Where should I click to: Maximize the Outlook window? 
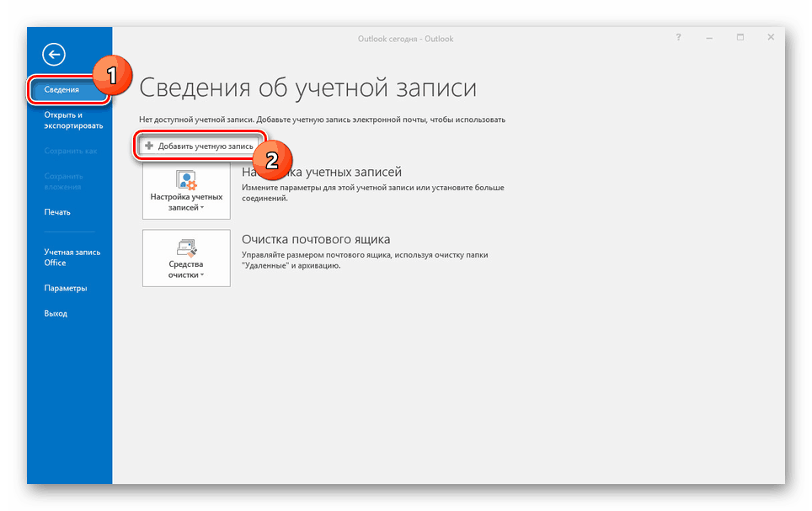[740, 37]
